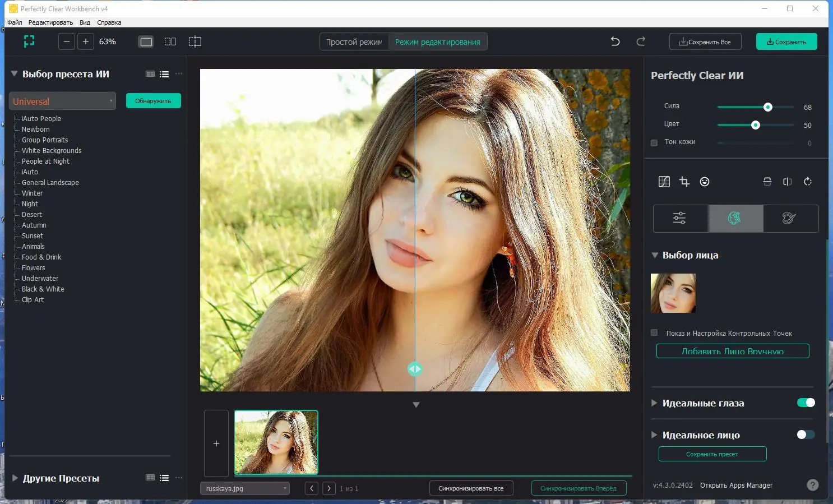Click Сохранить Все button
833x504 pixels.
pyautogui.click(x=705, y=41)
